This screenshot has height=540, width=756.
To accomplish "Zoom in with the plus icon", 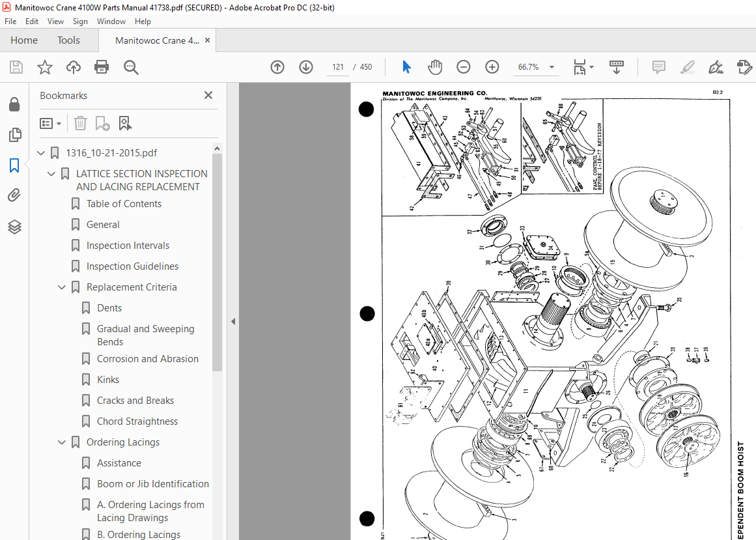I will (x=492, y=67).
